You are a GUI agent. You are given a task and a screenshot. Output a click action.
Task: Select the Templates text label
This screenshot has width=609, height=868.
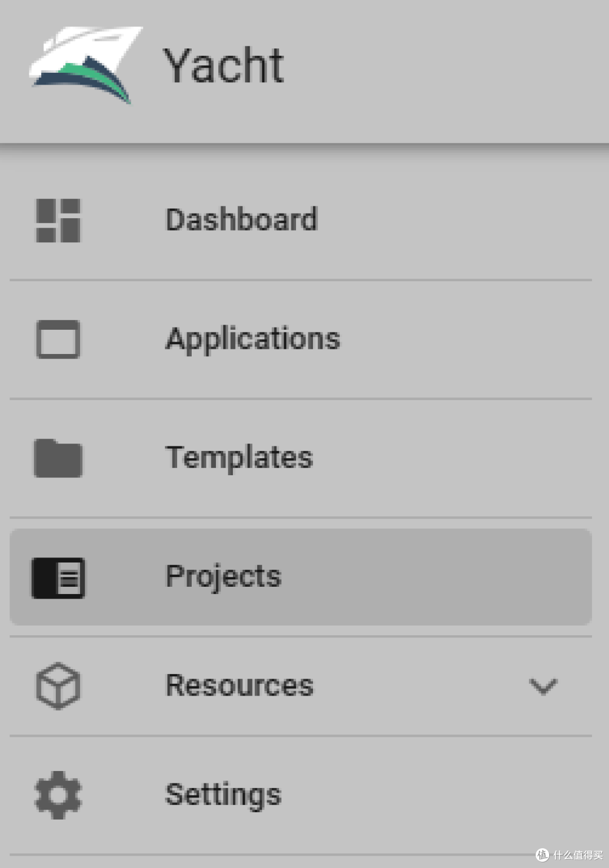pos(239,457)
